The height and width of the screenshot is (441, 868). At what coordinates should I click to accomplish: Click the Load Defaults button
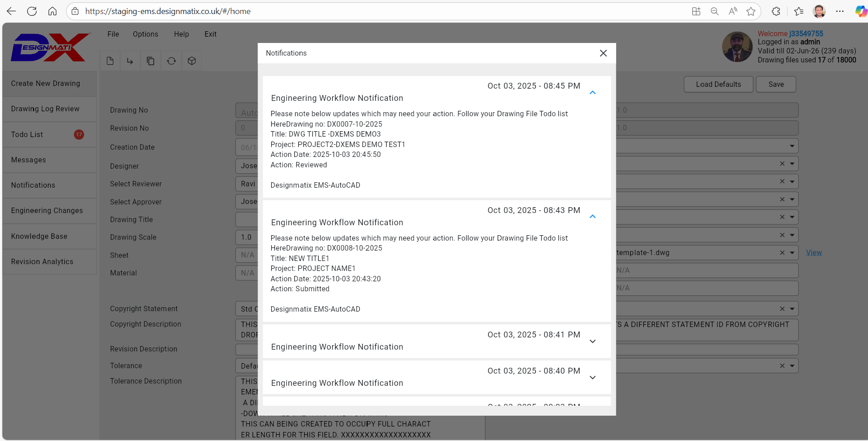[x=718, y=85]
